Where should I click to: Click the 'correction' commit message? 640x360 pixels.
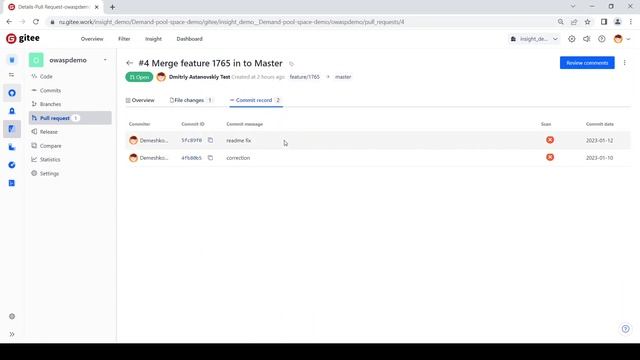[238, 158]
